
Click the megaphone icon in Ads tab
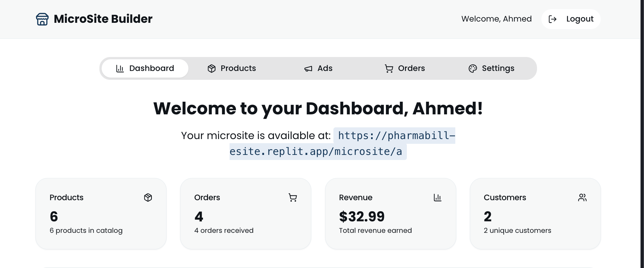click(308, 68)
